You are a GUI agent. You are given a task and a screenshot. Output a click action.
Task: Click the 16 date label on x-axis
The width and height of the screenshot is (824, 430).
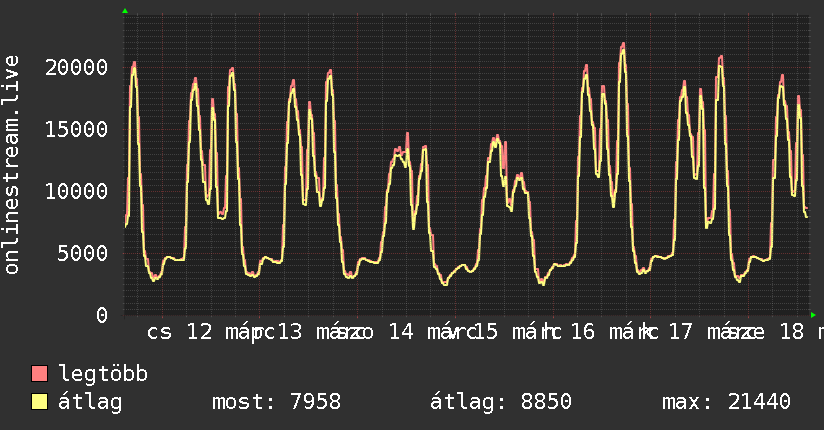click(x=582, y=332)
